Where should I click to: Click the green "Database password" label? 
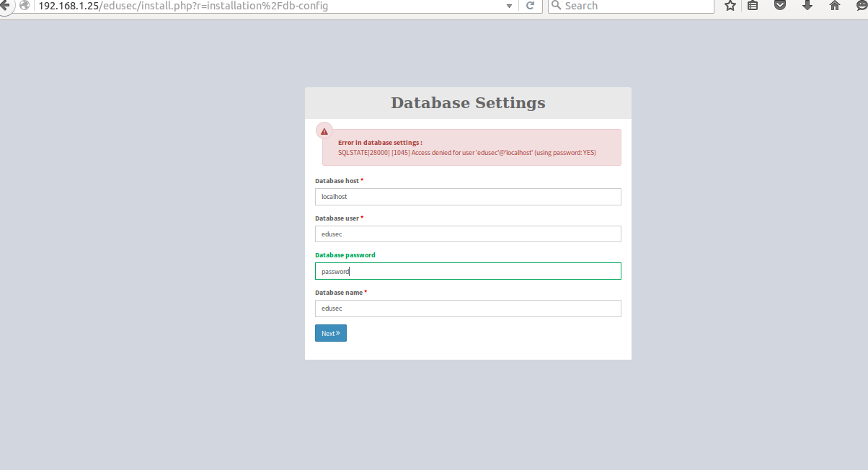coord(345,255)
